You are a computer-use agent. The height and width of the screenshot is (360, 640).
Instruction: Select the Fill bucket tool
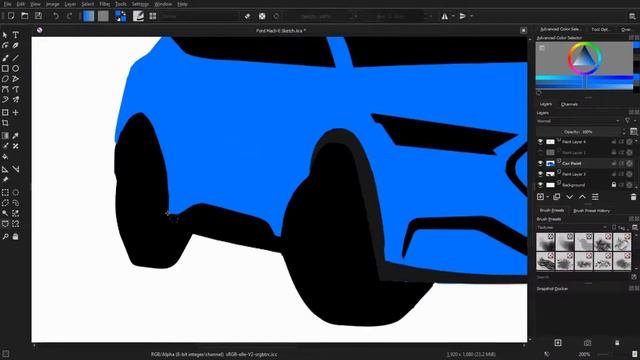pyautogui.click(x=5, y=157)
